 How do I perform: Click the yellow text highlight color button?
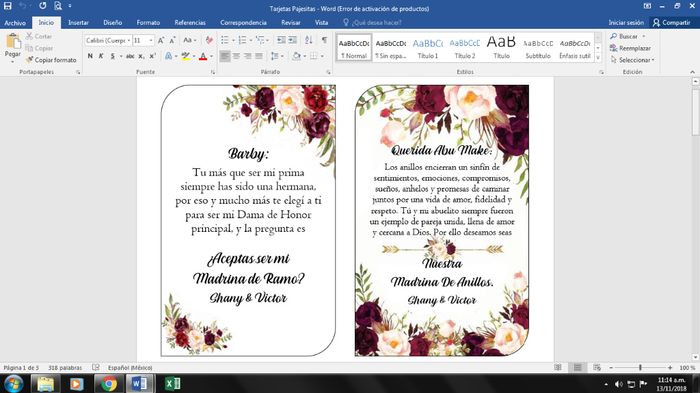point(186,56)
